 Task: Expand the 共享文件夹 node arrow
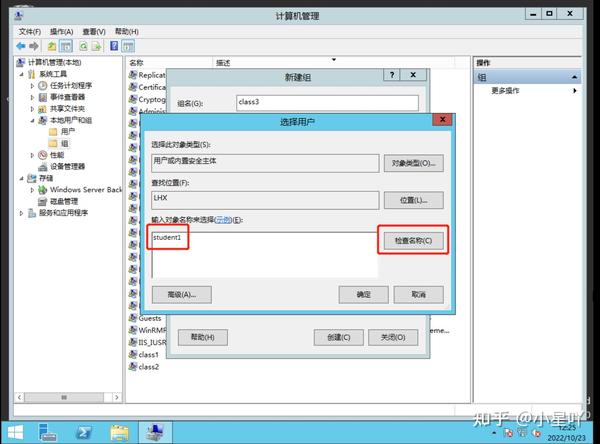pos(32,109)
